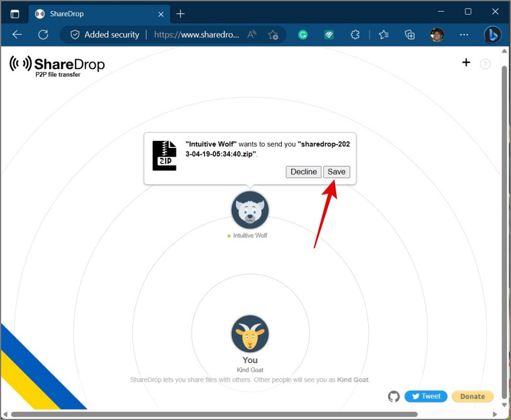
Task: Minimize the browser window
Action: 441,12
